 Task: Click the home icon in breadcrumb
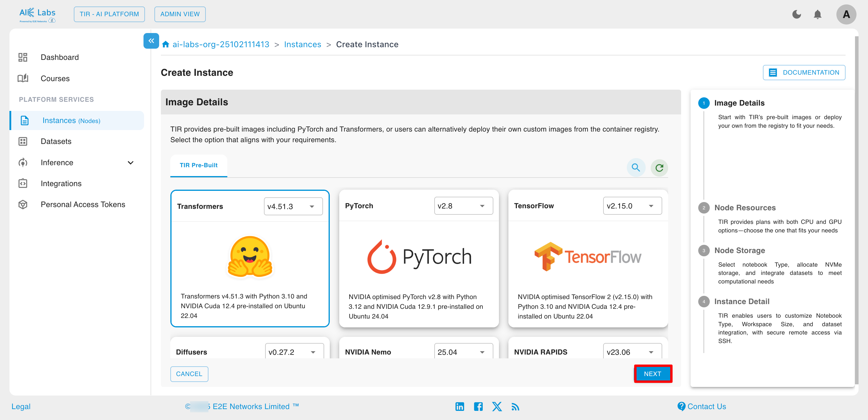click(165, 45)
